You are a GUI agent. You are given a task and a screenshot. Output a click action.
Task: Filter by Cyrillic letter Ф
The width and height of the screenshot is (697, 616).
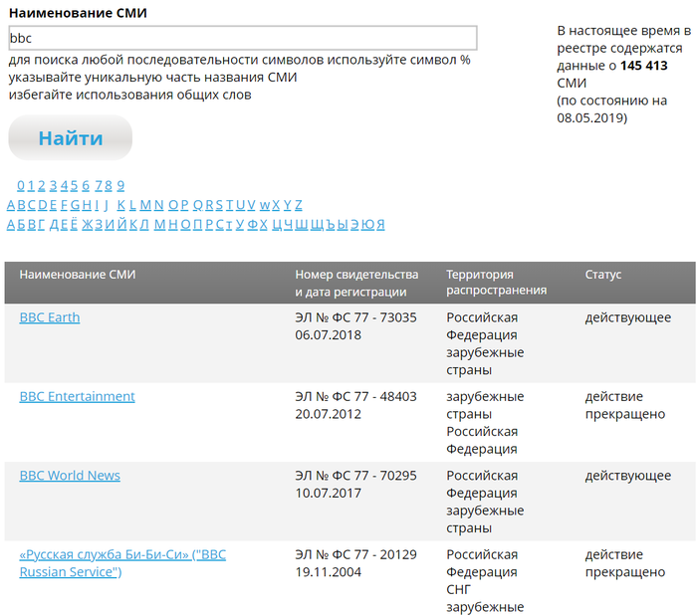tap(250, 224)
